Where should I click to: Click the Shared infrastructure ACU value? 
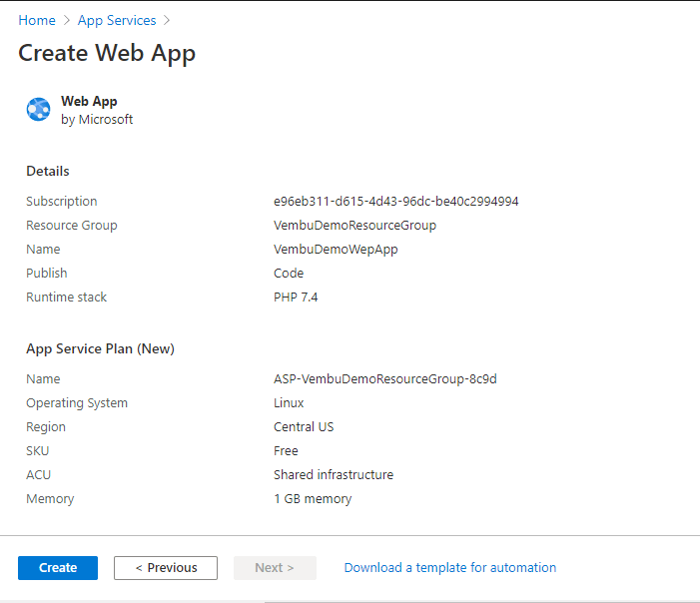tap(334, 475)
